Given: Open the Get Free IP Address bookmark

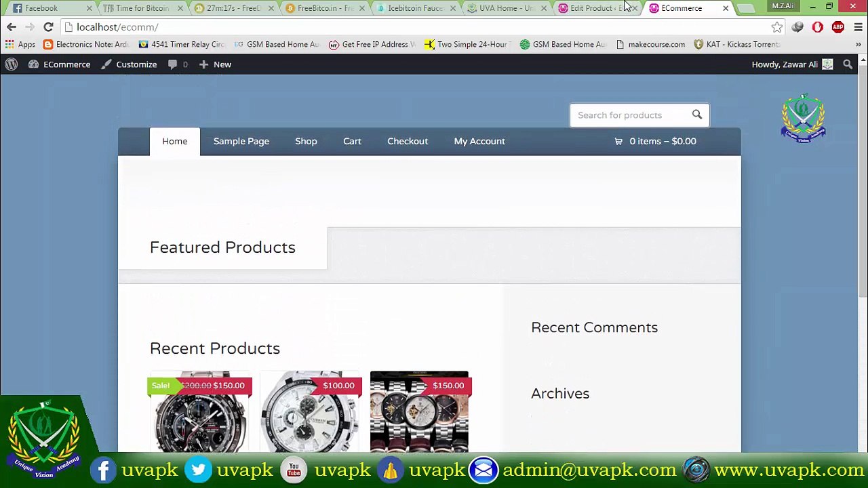Looking at the screenshot, I should [372, 45].
